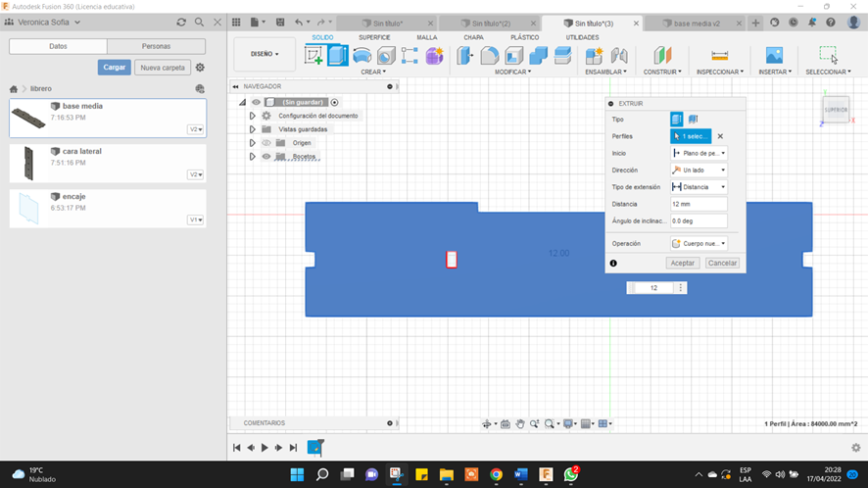The height and width of the screenshot is (488, 868).
Task: Select the Joint tool
Action: coord(619,56)
